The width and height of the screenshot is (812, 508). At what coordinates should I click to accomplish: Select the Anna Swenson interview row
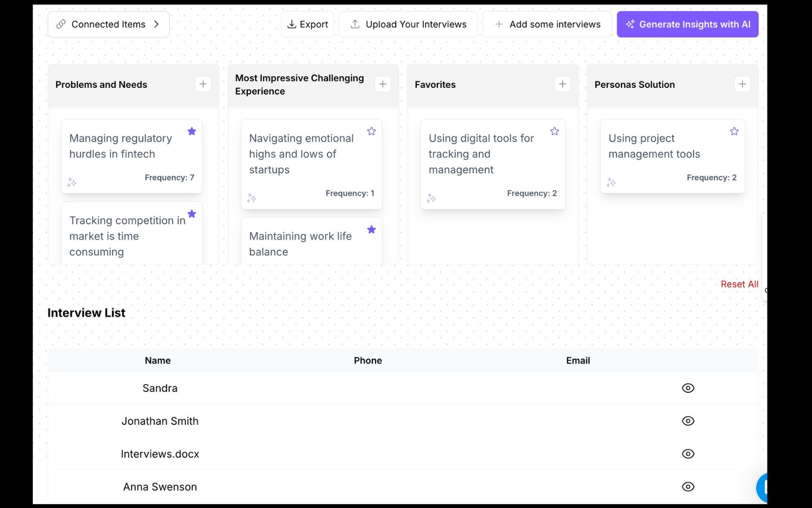688,486
